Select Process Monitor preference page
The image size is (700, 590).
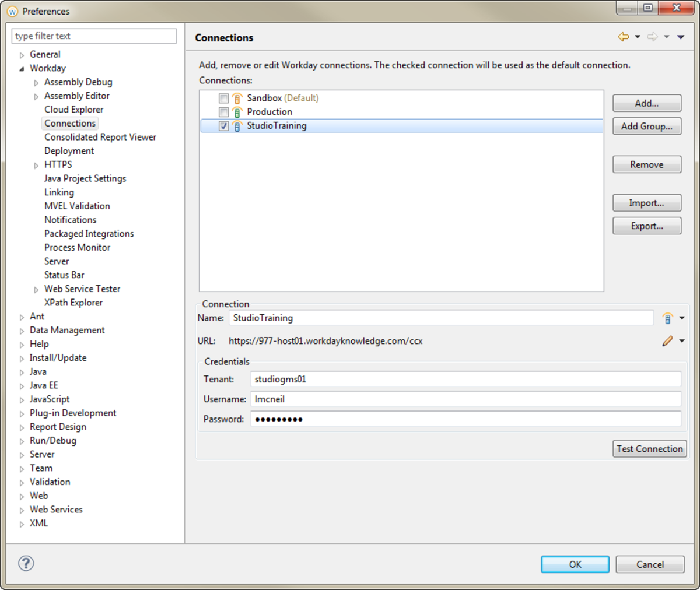77,247
